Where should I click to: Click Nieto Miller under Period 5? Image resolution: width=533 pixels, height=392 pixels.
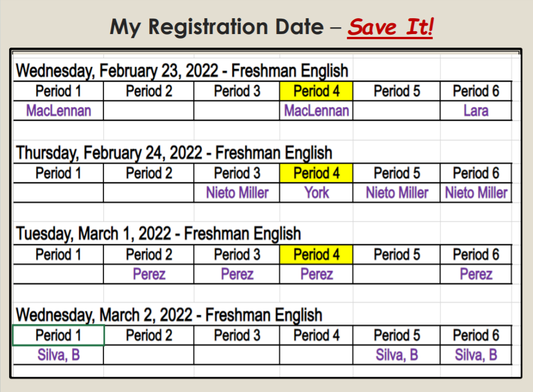point(397,193)
